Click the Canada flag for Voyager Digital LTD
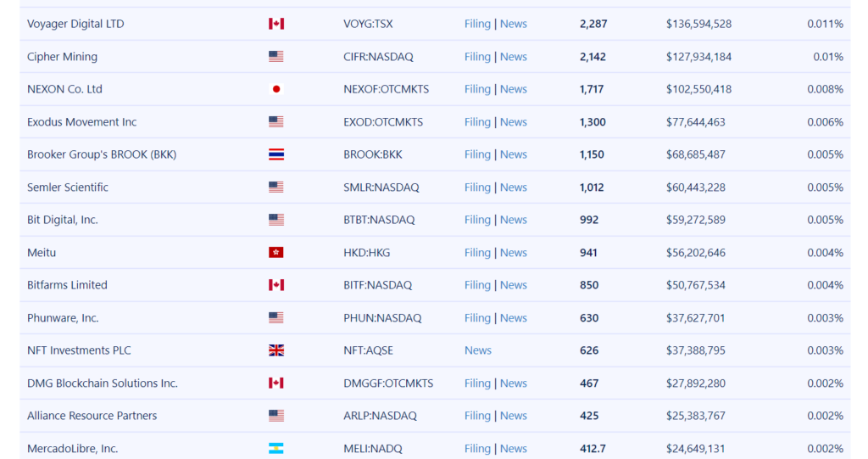Image resolution: width=868 pixels, height=459 pixels. tap(276, 24)
